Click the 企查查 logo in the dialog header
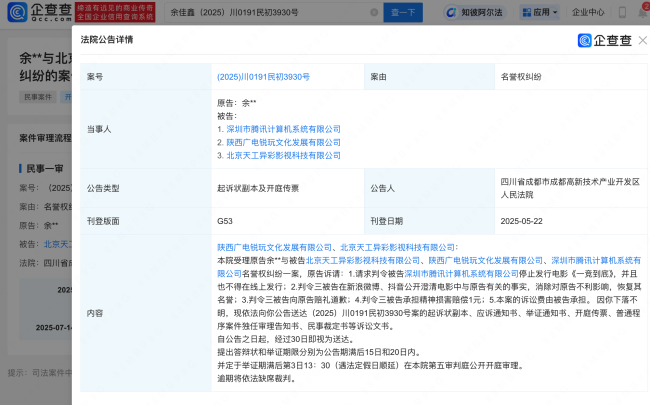The image size is (650, 405). tap(609, 40)
